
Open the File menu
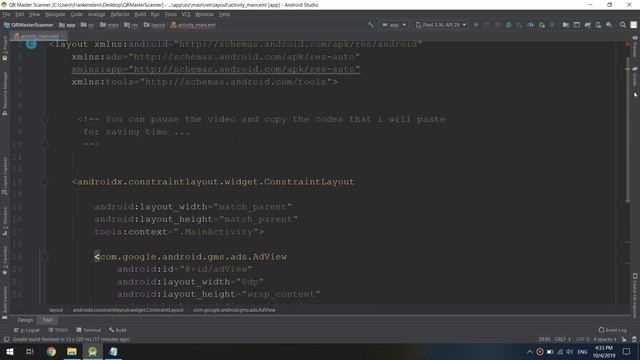[x=7, y=14]
